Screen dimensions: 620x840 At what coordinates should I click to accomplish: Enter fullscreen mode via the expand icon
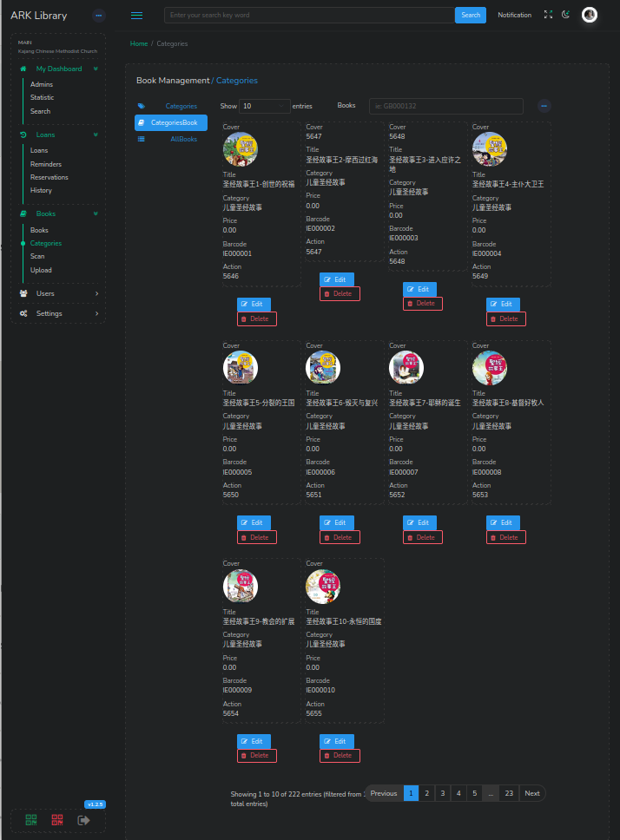click(x=547, y=15)
